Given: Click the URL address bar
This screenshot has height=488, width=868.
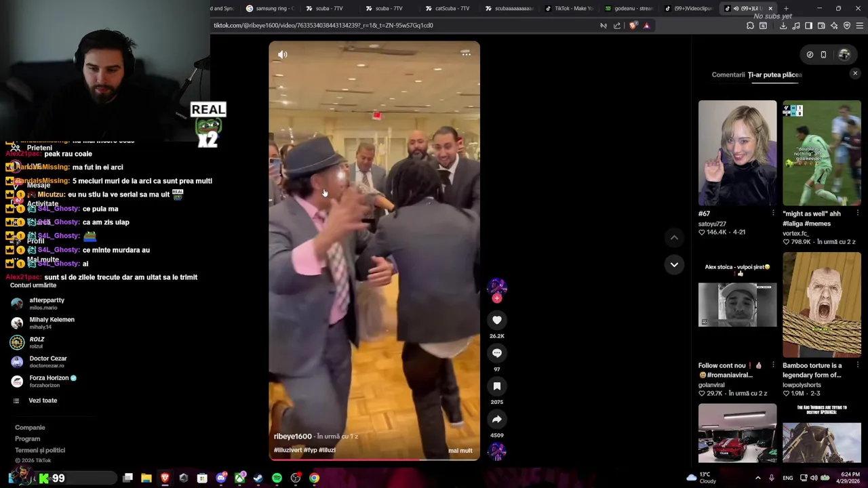Looking at the screenshot, I should [403, 26].
